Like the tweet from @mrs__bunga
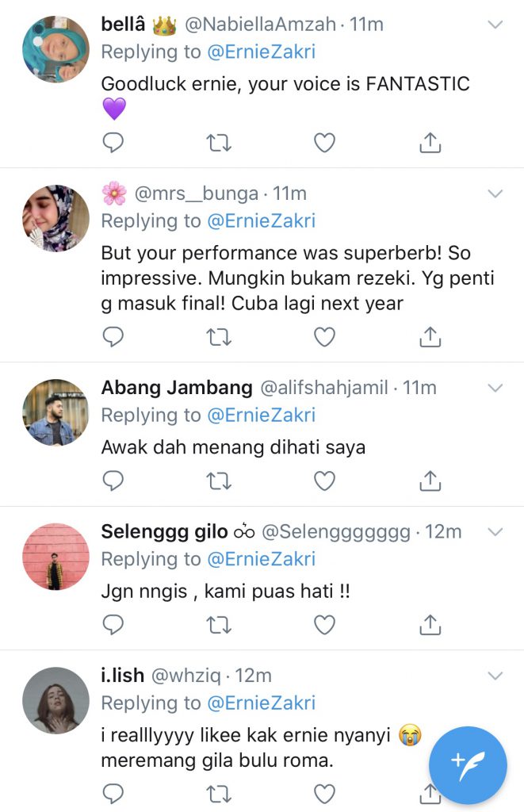 point(324,337)
